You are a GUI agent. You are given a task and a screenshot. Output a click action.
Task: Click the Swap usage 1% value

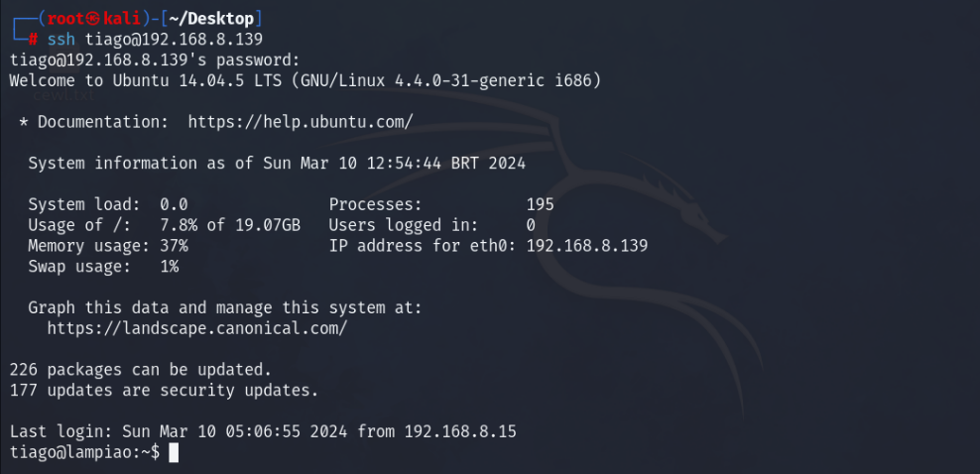pos(169,266)
